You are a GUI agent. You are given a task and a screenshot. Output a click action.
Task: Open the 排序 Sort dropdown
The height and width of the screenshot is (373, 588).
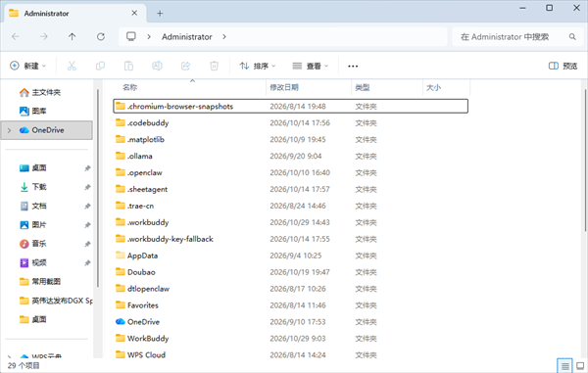[x=257, y=66]
